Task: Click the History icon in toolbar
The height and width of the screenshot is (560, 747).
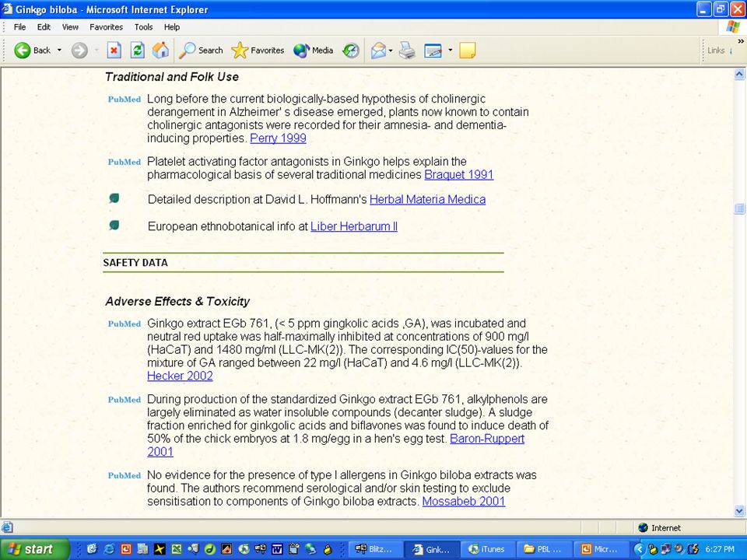Action: (351, 50)
